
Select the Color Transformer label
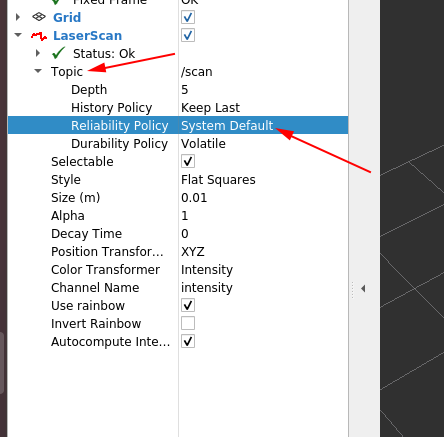[x=105, y=270]
